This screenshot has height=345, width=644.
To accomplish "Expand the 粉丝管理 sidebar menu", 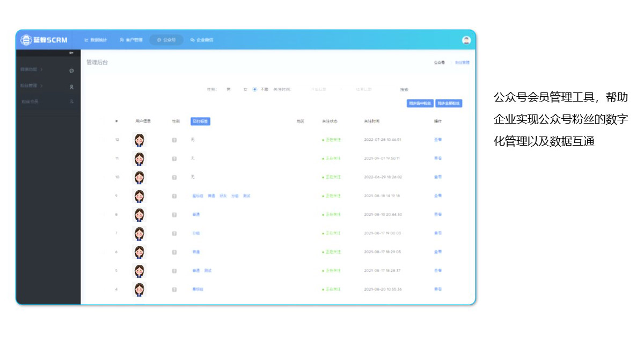I will (31, 86).
